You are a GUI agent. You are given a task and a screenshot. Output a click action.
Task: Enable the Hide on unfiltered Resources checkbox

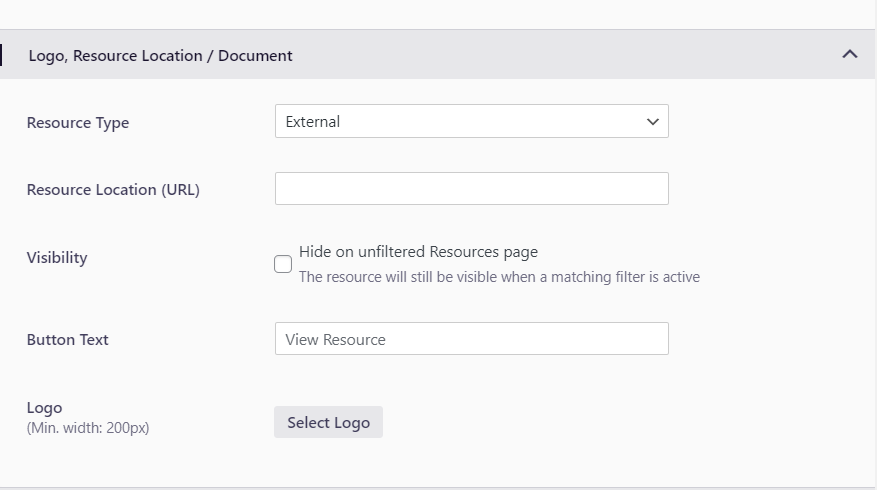pos(283,264)
